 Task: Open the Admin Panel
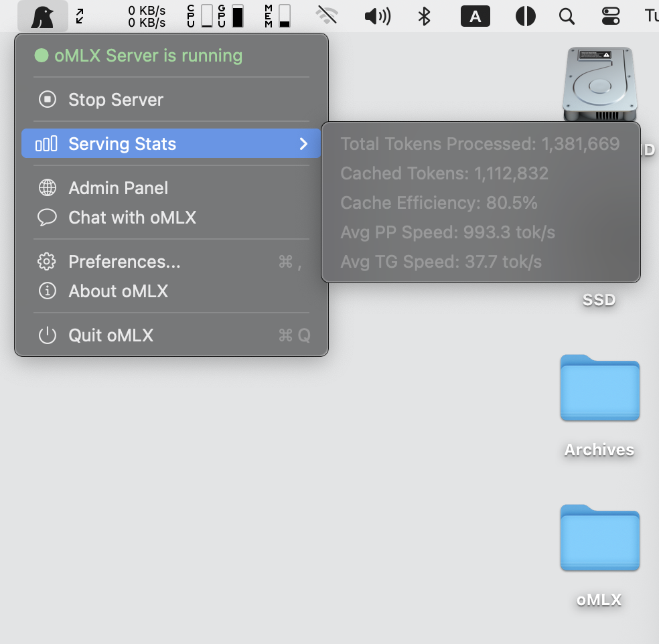(x=117, y=187)
